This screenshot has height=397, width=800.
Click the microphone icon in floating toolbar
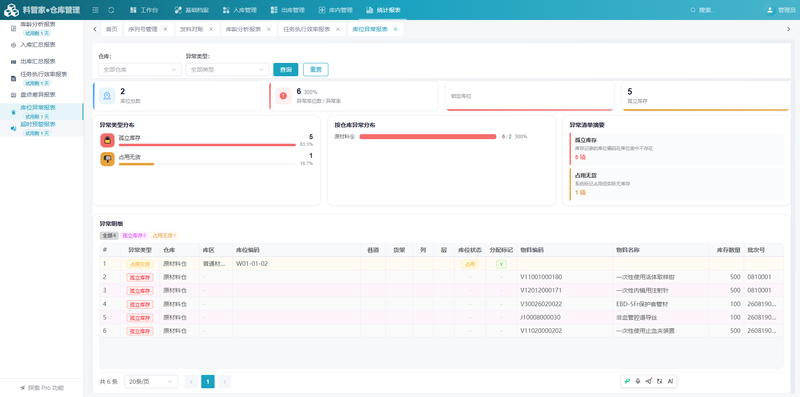coord(638,381)
